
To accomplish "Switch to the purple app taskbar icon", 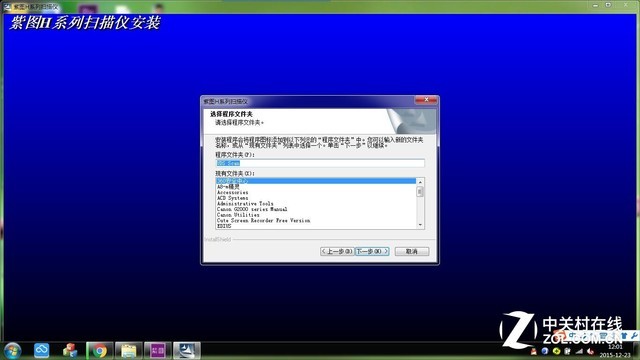I will [158, 350].
